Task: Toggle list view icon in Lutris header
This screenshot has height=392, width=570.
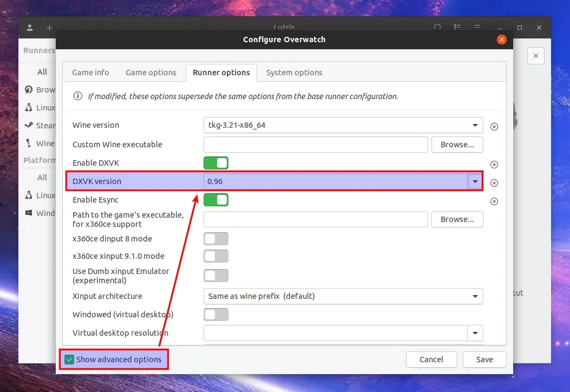Action: coord(457,27)
